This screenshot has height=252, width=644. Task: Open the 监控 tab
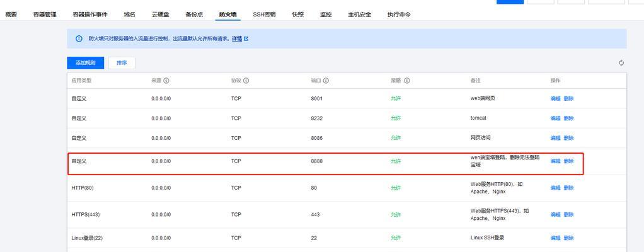[326, 14]
